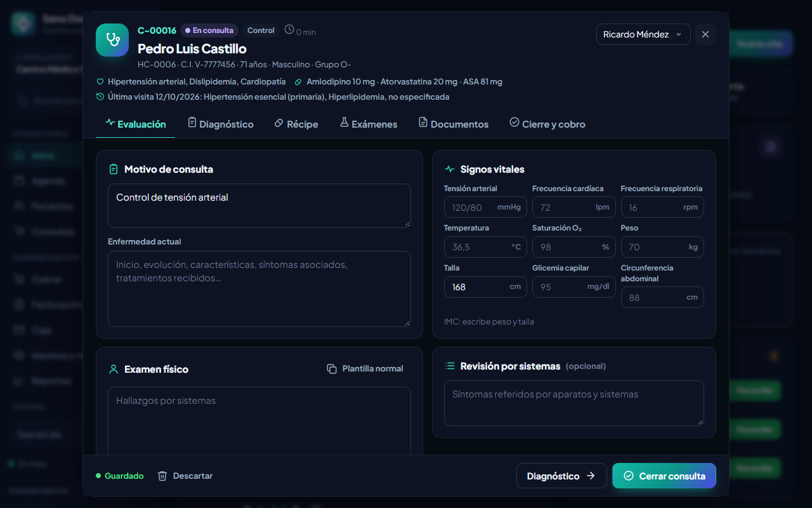
Task: Click the pulse icon next to Signos vitales
Action: click(x=450, y=170)
